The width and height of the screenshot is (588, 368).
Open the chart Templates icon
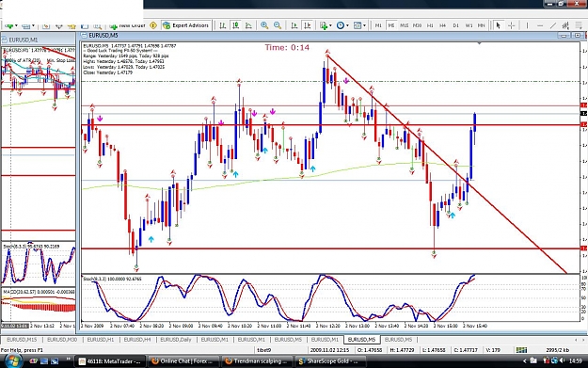coord(358,25)
